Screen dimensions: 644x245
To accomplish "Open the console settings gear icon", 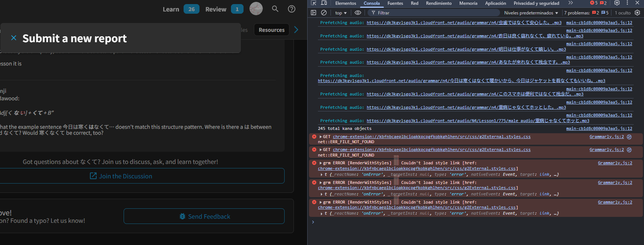I will coord(637,13).
